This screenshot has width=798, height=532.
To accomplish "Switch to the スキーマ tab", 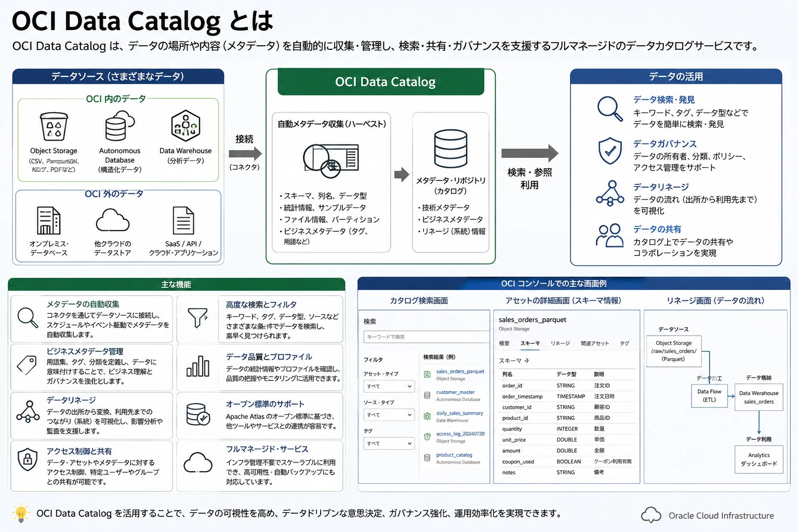I will point(530,343).
